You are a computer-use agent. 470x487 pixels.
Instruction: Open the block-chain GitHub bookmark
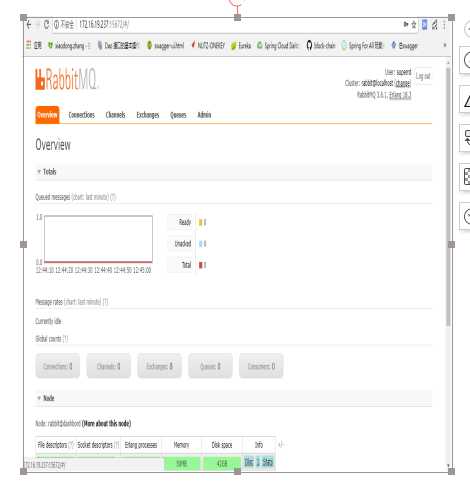point(321,45)
